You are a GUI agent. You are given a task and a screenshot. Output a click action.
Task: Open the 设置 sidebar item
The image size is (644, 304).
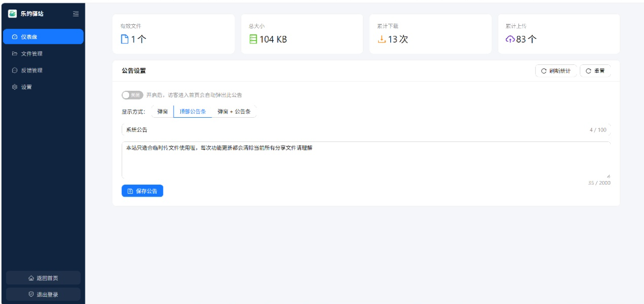coord(43,87)
